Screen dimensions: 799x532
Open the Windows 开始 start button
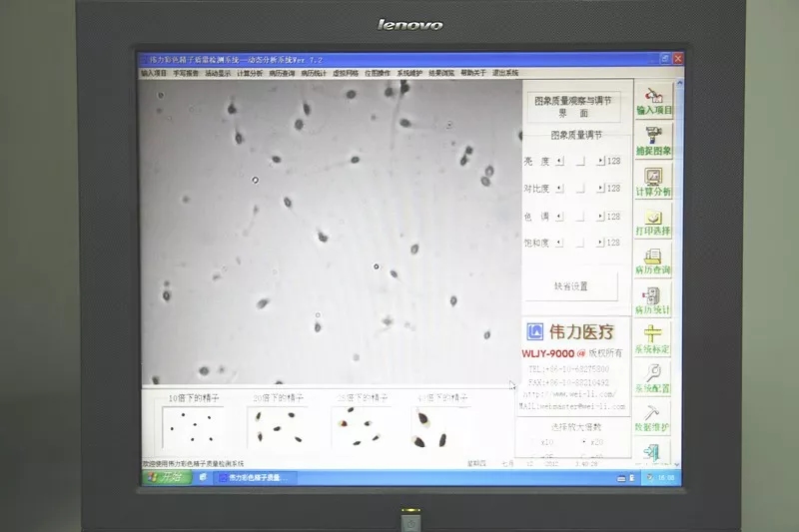pyautogui.click(x=167, y=477)
